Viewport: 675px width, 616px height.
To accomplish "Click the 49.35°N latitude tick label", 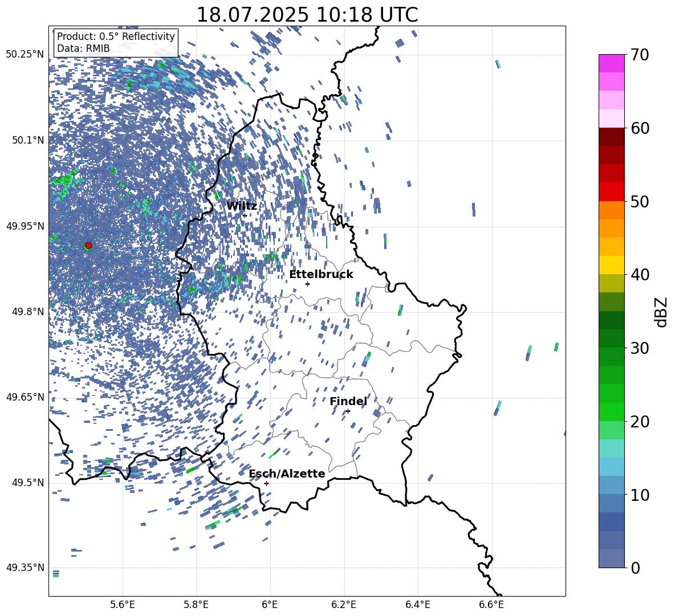I will pos(25,568).
